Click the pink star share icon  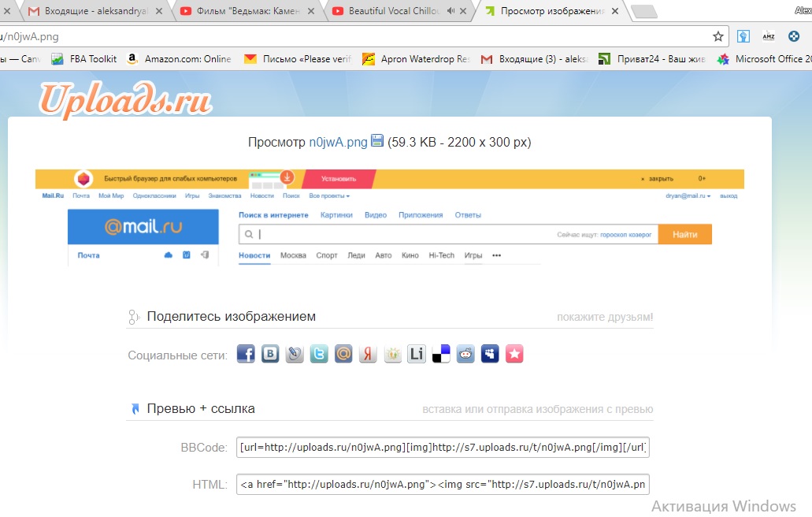(x=514, y=354)
